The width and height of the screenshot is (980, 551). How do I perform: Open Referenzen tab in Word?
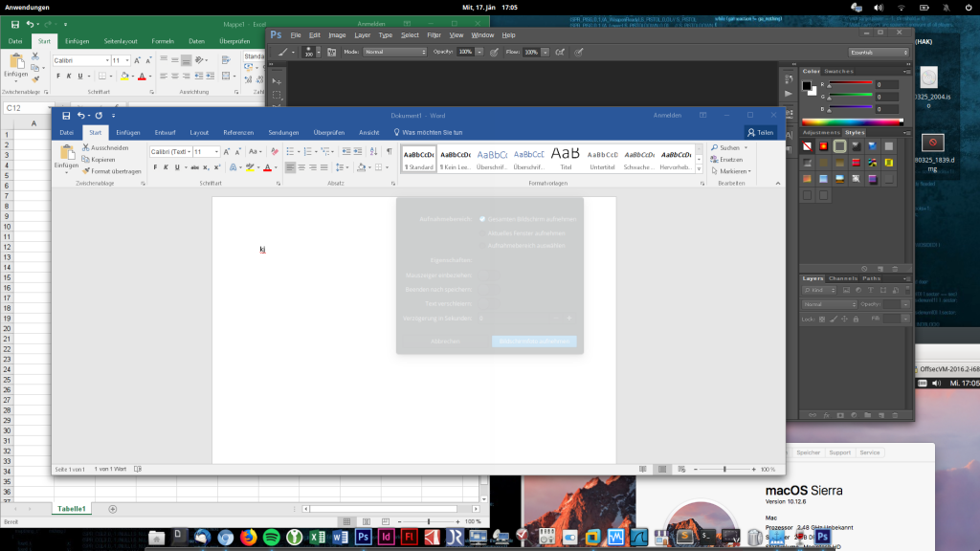tap(238, 132)
